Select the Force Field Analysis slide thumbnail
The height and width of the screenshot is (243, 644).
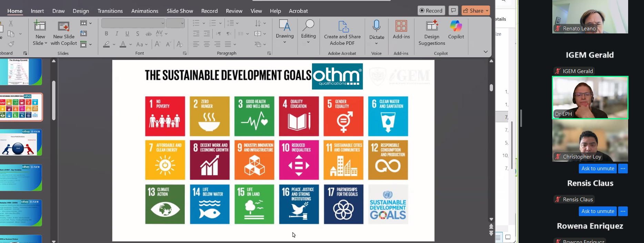[x=21, y=142]
